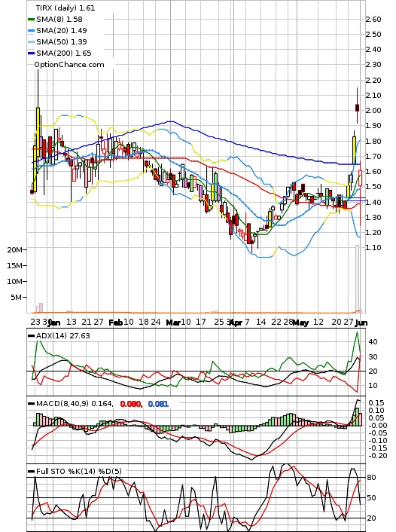Click the 17 date label in March
This screenshot has height=532, width=396.
201,322
